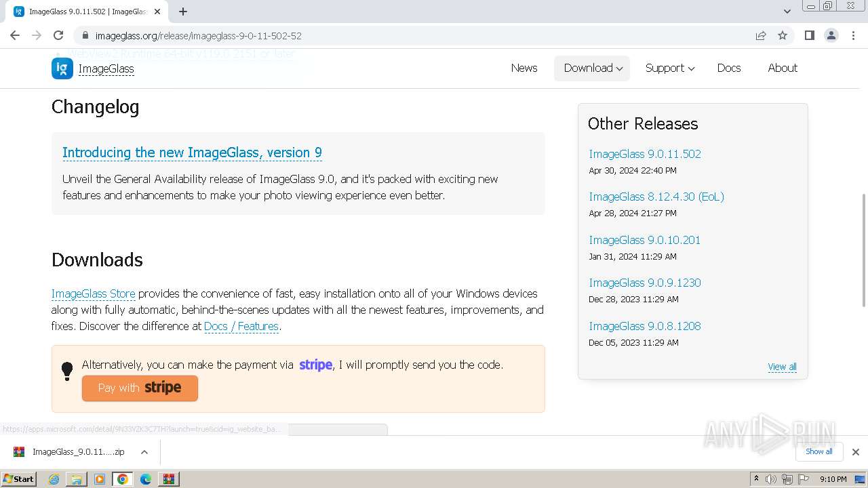
Task: Click the date 'Apr 28, 2024 21:27 PM'
Action: (633, 213)
